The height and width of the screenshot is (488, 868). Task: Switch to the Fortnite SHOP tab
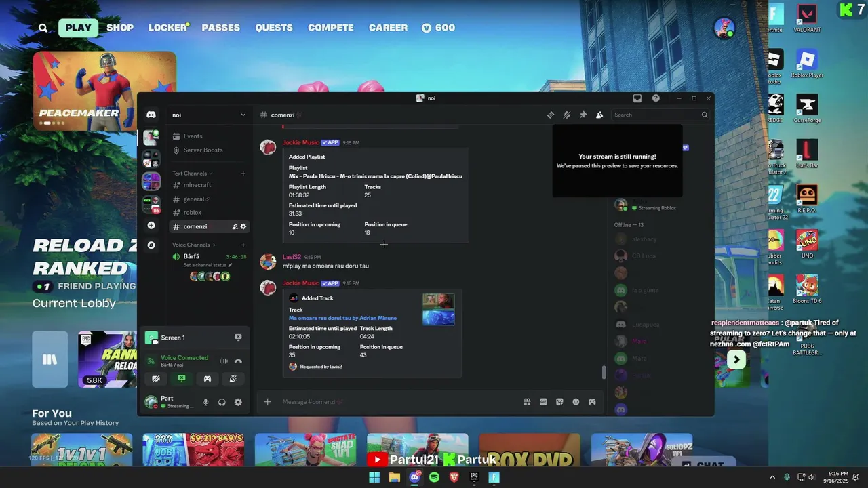tap(120, 28)
